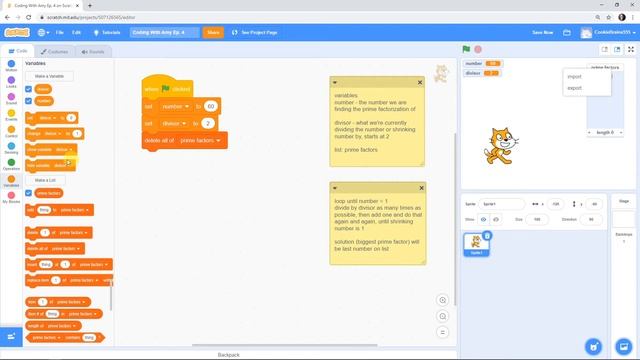The height and width of the screenshot is (360, 640).
Task: Click the block palette vertical scrollbar
Action: (x=111, y=295)
